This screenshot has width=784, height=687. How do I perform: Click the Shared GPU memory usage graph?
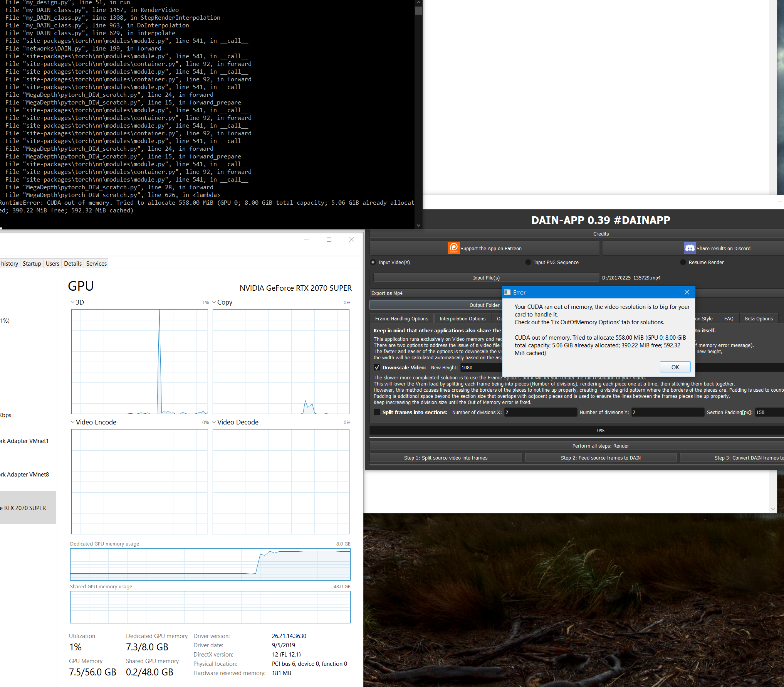pos(210,607)
